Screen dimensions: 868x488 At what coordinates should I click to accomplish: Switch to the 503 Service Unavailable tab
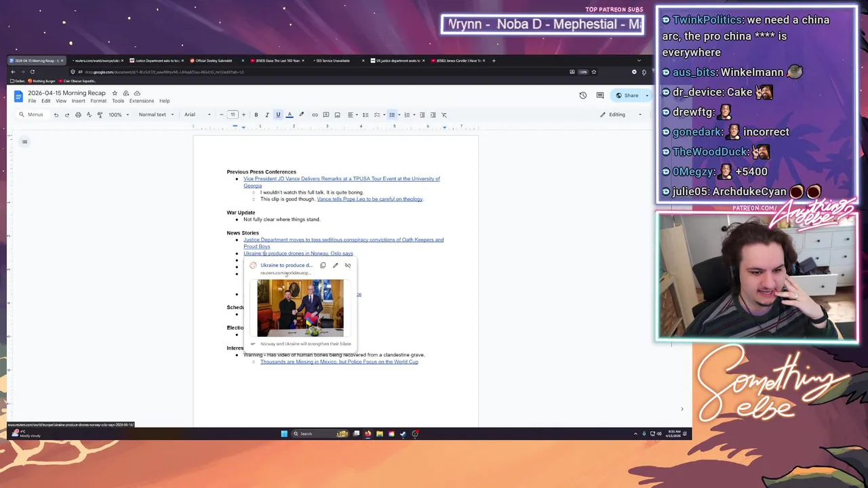[333, 61]
